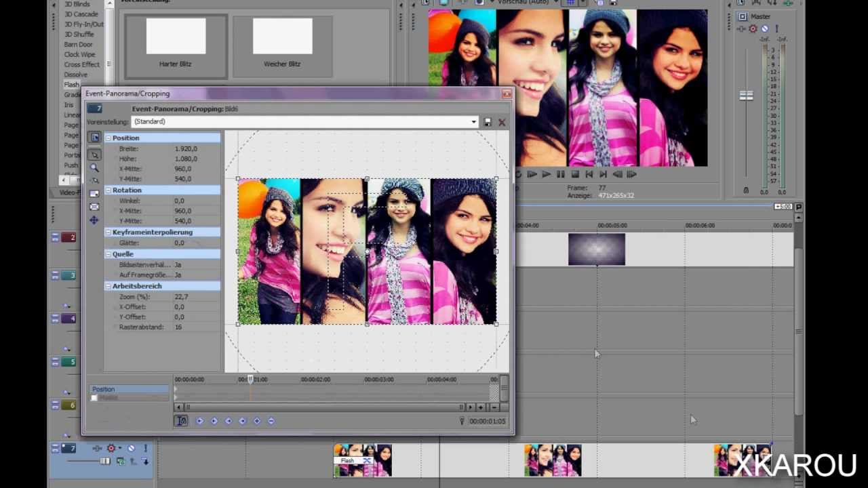868x488 pixels.
Task: Go to end of project in preview
Action: [604, 174]
